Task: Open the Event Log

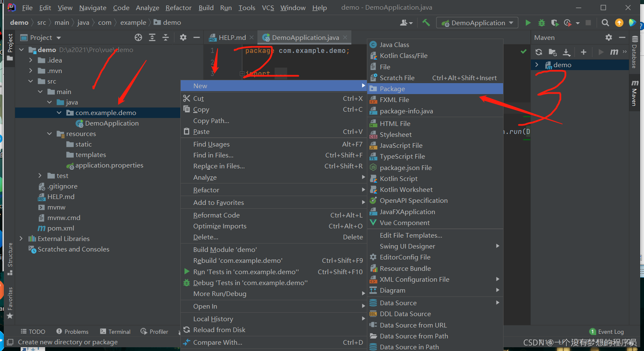Action: tap(606, 331)
